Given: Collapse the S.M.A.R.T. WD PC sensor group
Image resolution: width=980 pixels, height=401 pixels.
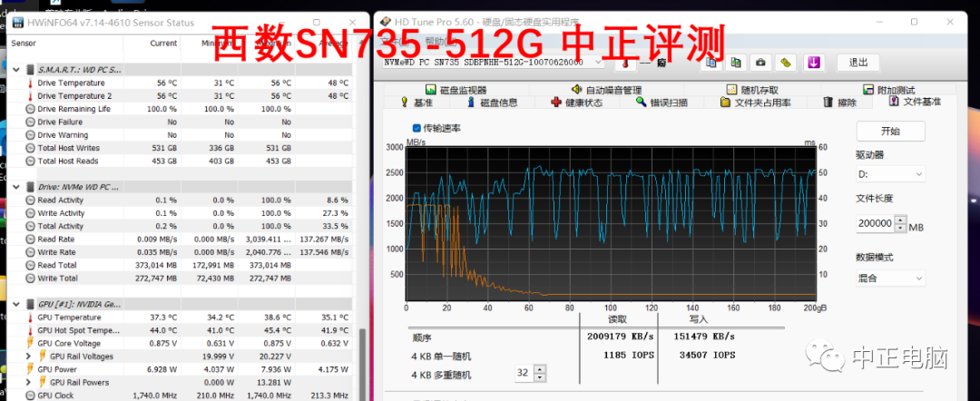Looking at the screenshot, I should coord(16,69).
